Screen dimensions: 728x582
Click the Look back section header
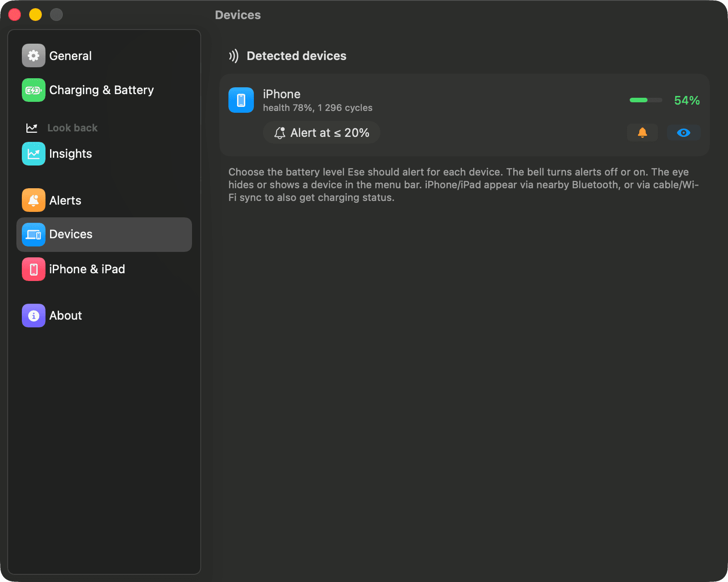click(x=72, y=128)
